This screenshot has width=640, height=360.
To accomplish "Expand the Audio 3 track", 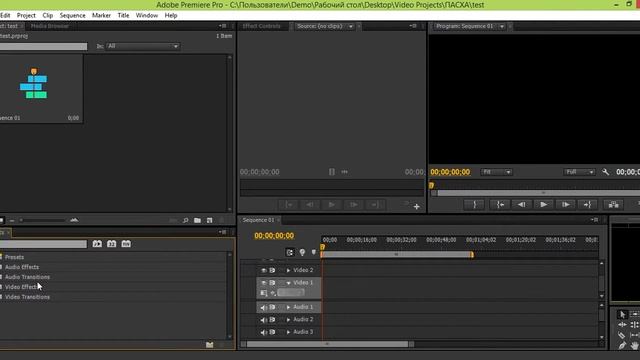I will pyautogui.click(x=289, y=332).
